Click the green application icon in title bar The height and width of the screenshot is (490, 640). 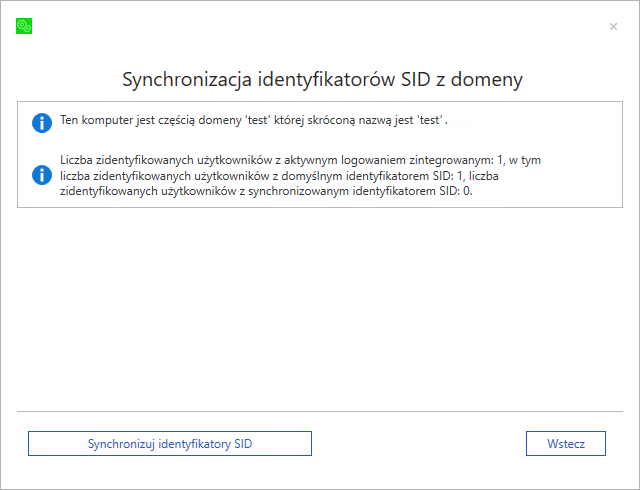24,26
